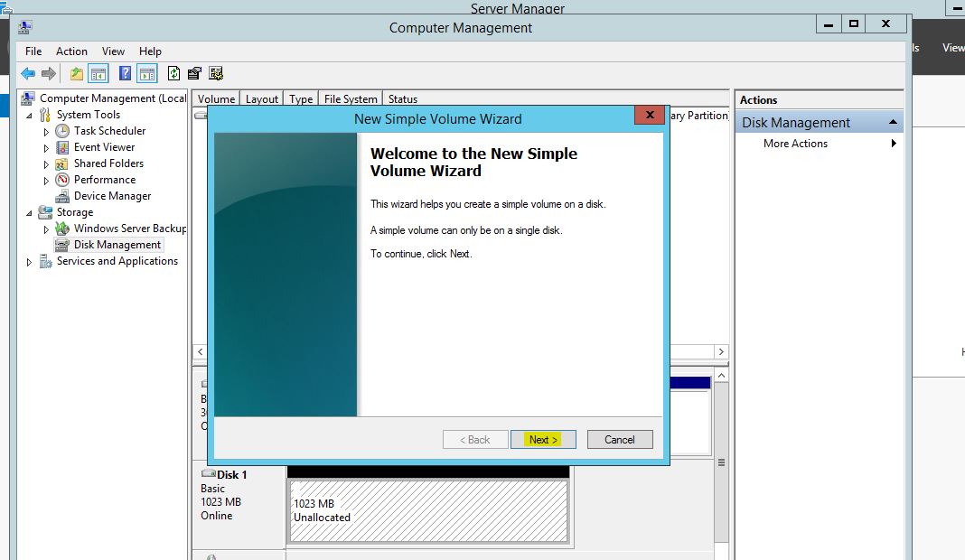Click Next in the volume wizard
This screenshot has height=560, width=965.
543,440
